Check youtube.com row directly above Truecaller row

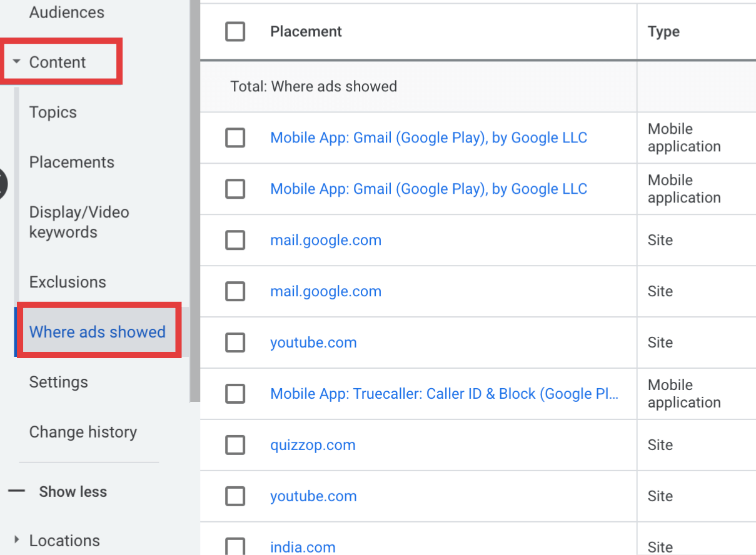pos(235,342)
